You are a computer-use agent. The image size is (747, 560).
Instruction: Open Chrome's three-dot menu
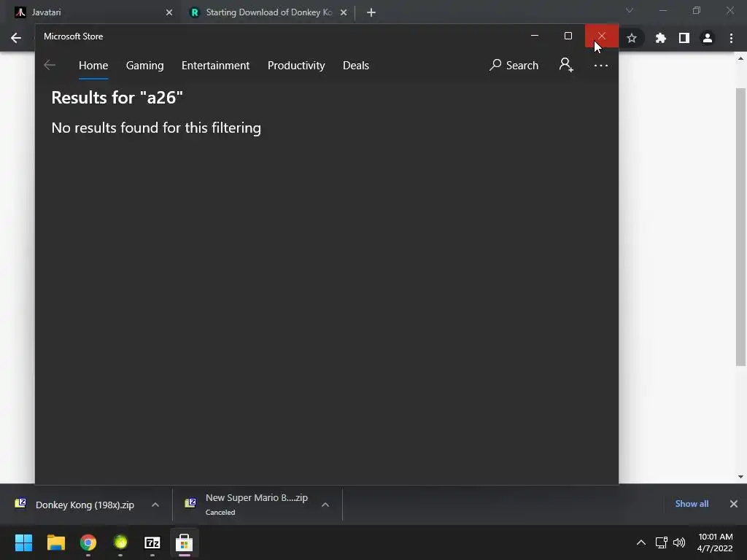731,38
